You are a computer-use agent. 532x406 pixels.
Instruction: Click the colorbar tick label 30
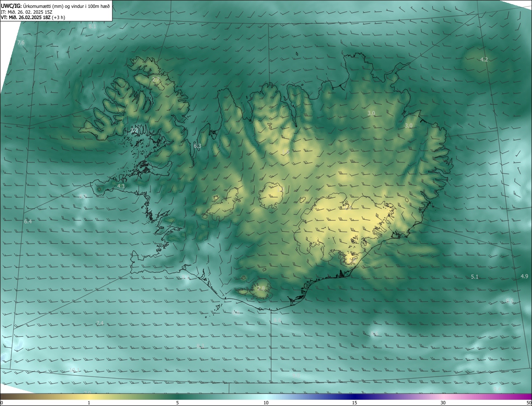click(443, 403)
